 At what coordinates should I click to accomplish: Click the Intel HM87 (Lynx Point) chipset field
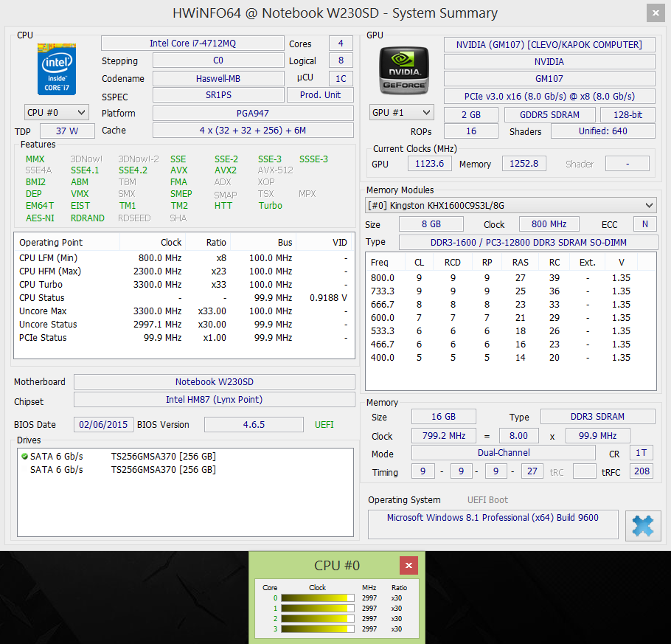tap(215, 400)
